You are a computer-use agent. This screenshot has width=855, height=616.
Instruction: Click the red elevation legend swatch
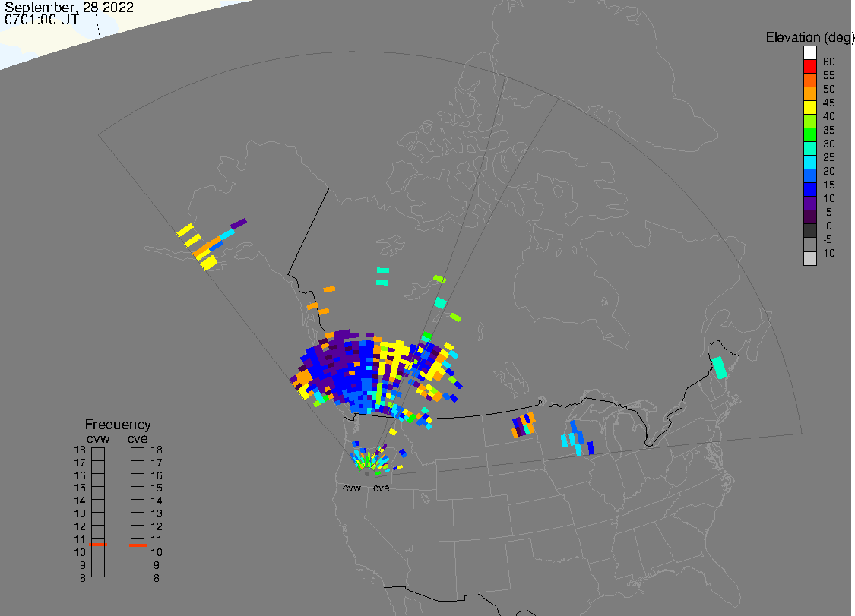tap(809, 67)
